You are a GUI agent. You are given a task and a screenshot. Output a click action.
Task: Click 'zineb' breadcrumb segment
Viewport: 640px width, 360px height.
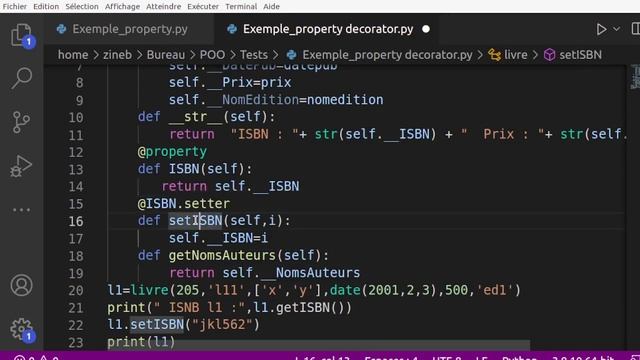click(117, 55)
